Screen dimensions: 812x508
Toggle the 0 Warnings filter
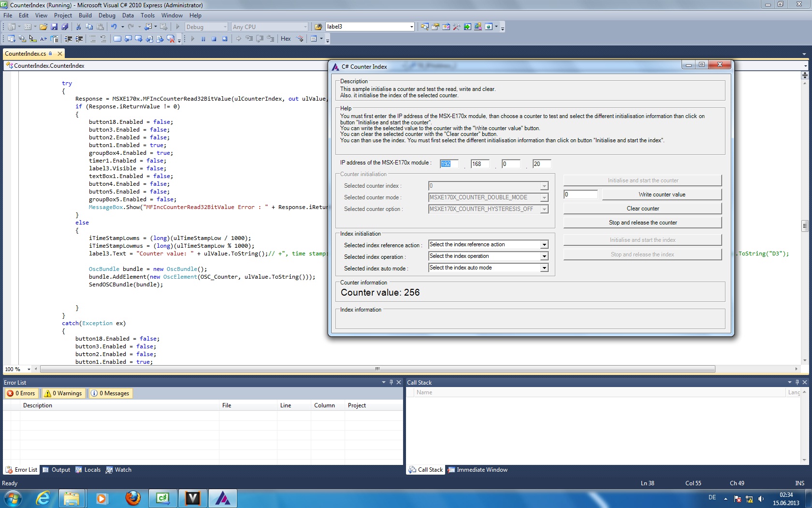tap(63, 393)
